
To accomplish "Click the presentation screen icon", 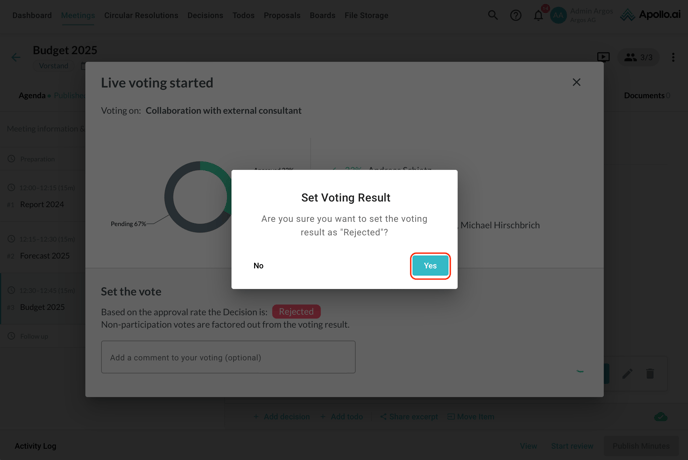I will tap(603, 57).
